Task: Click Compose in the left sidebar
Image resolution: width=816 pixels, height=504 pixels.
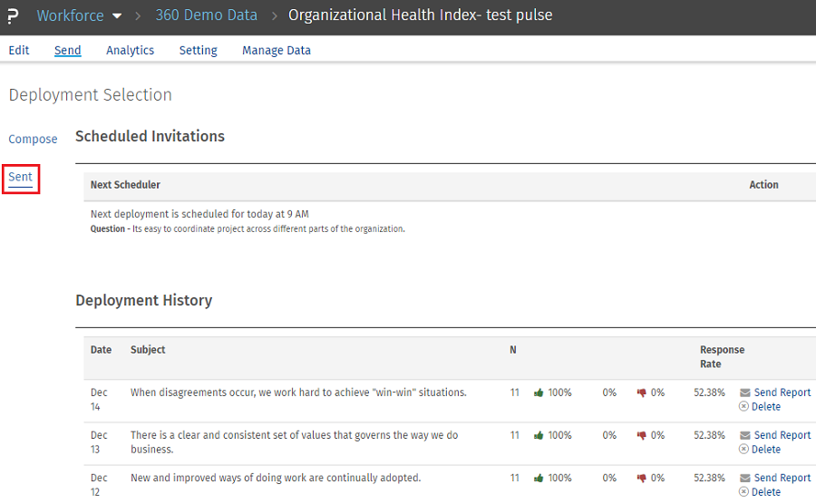Action: (33, 140)
